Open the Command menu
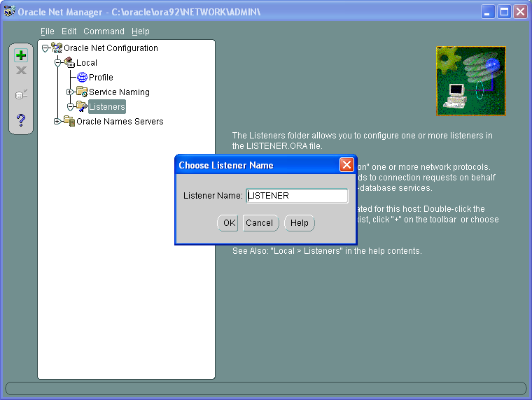 [104, 31]
